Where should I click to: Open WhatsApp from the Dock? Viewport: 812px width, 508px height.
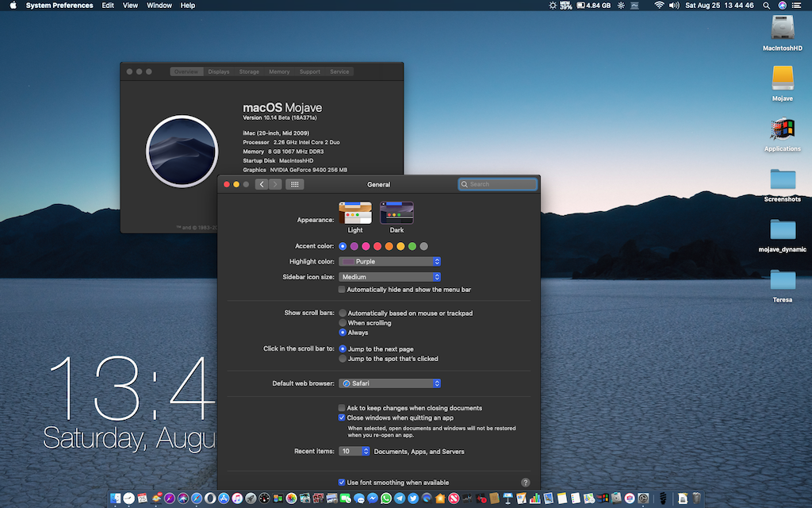(386, 498)
